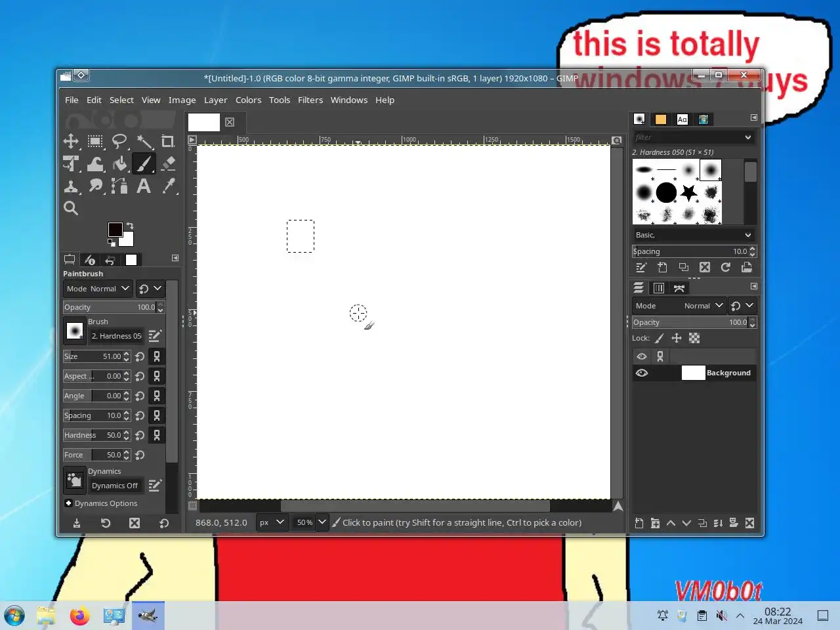Viewport: 840px width, 630px height.
Task: Select the Paths tool
Action: coord(119,186)
